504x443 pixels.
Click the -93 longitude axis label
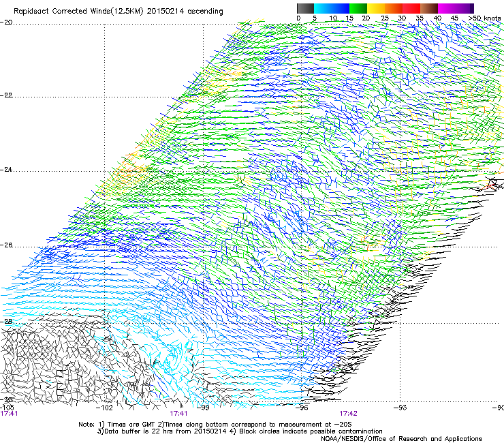pyautogui.click(x=400, y=408)
